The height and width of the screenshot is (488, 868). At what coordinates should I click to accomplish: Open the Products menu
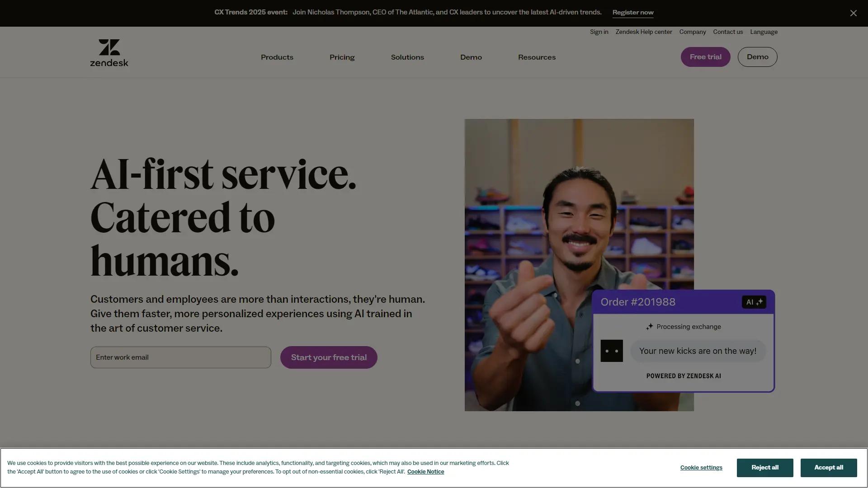(x=277, y=57)
